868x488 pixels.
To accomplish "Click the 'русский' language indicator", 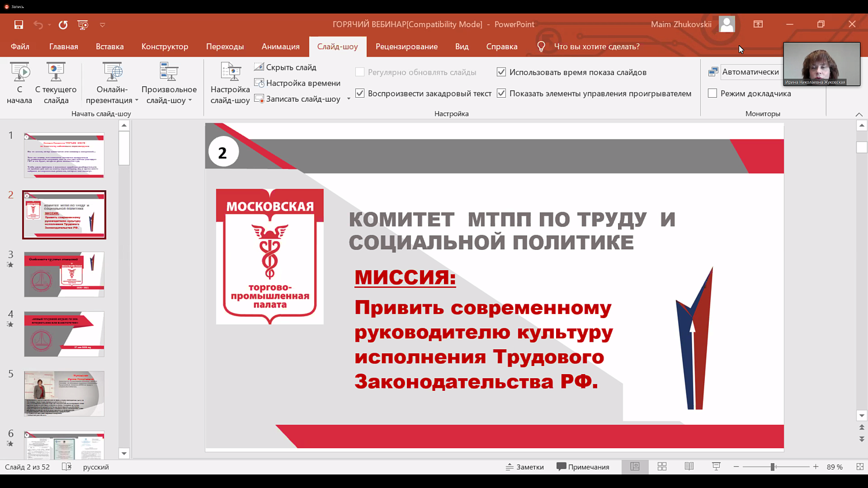I will 96,467.
